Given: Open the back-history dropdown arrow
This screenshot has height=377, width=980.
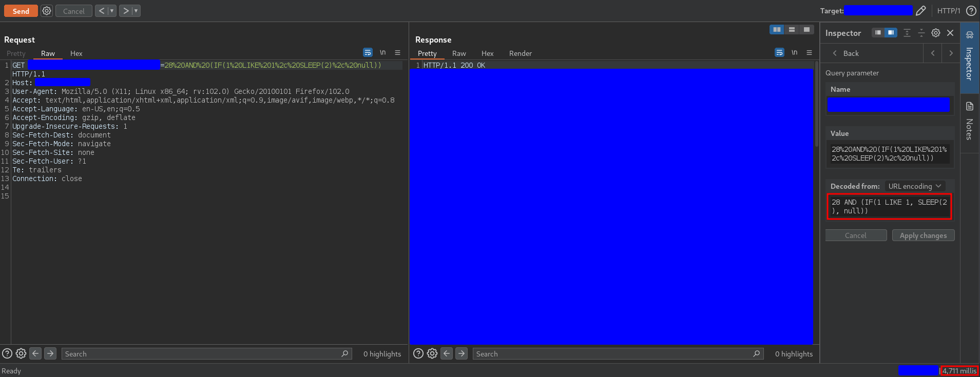Looking at the screenshot, I should pyautogui.click(x=112, y=11).
